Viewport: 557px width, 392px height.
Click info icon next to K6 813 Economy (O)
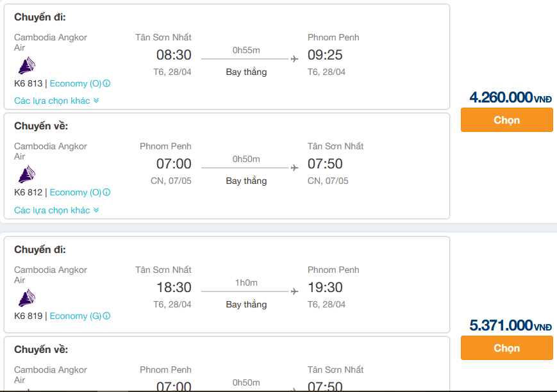tap(106, 83)
